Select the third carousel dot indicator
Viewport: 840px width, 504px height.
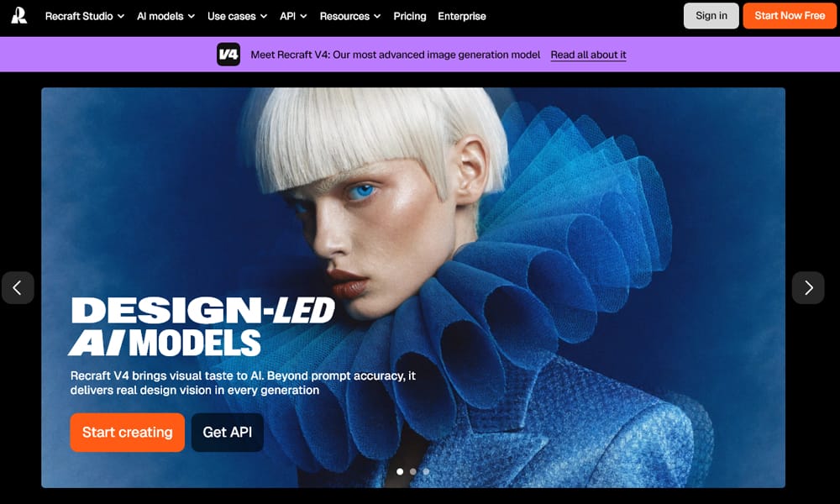(x=426, y=472)
